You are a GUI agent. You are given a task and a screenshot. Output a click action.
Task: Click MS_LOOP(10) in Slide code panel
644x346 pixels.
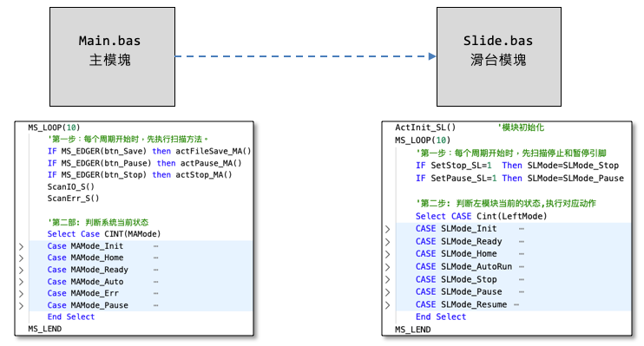(423, 140)
